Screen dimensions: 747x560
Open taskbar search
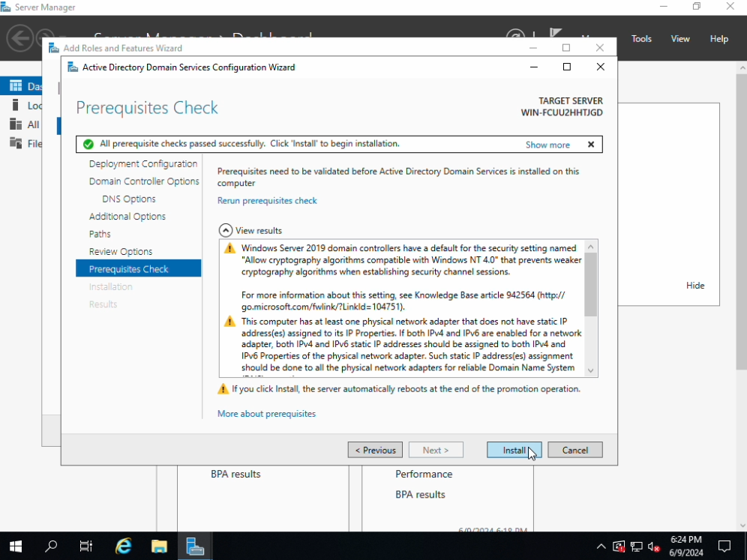pyautogui.click(x=51, y=547)
